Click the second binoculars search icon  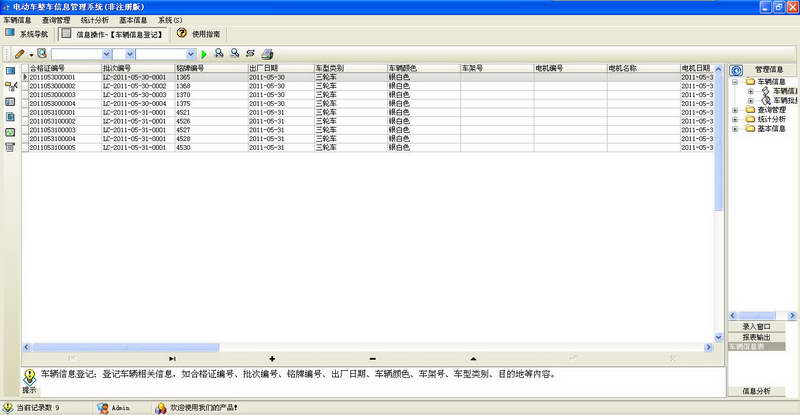click(x=235, y=53)
